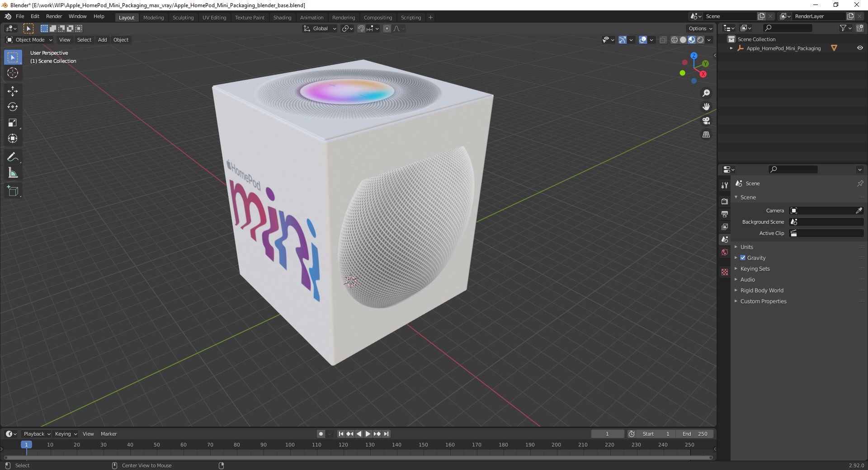Open the Marker menu in timeline
This screenshot has height=470, width=868.
pyautogui.click(x=108, y=434)
